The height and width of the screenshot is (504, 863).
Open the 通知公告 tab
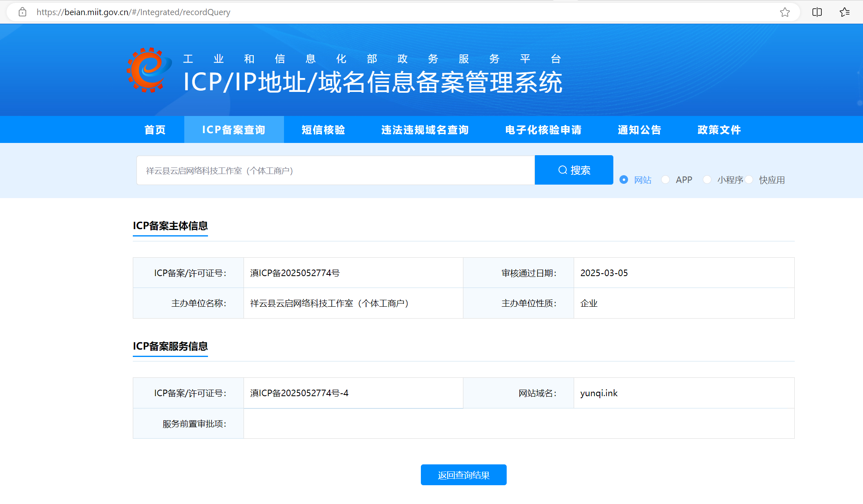click(x=639, y=130)
